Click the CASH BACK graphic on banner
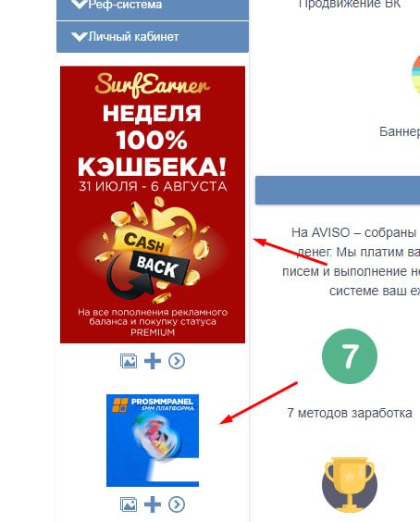 tap(152, 253)
